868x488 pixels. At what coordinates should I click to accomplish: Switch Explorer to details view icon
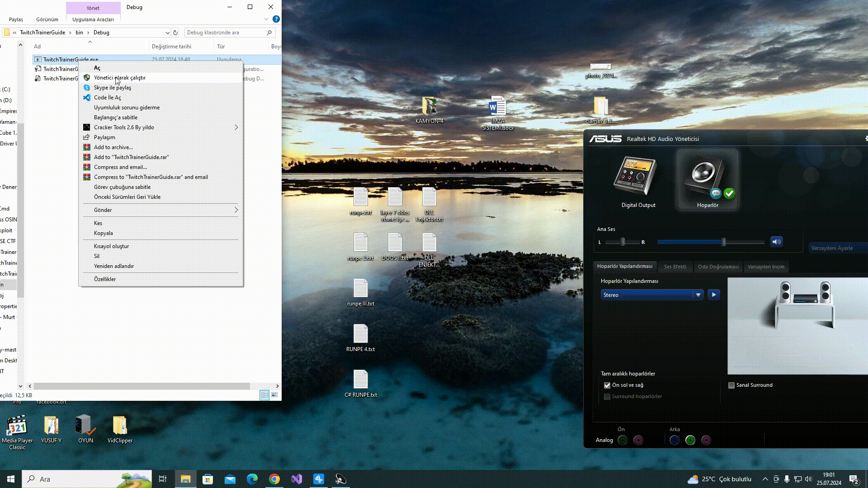265,395
